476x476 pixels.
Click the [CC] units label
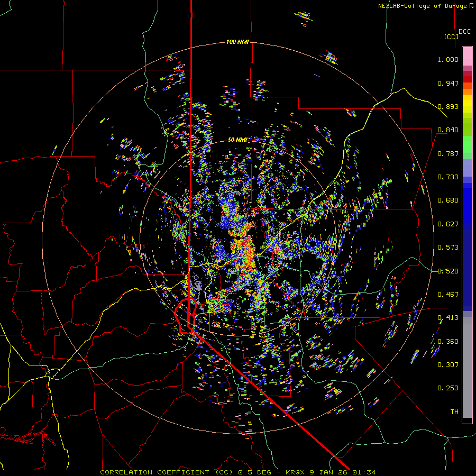[451, 36]
